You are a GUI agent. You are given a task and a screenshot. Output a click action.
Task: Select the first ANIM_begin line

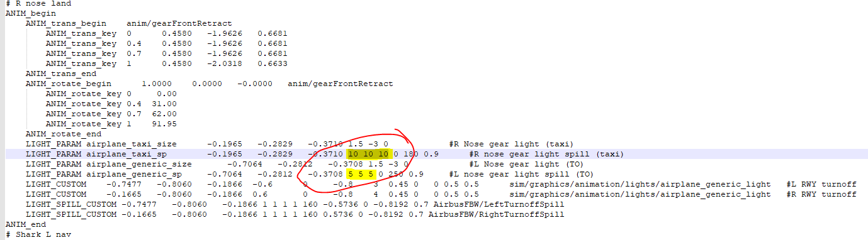[30, 13]
